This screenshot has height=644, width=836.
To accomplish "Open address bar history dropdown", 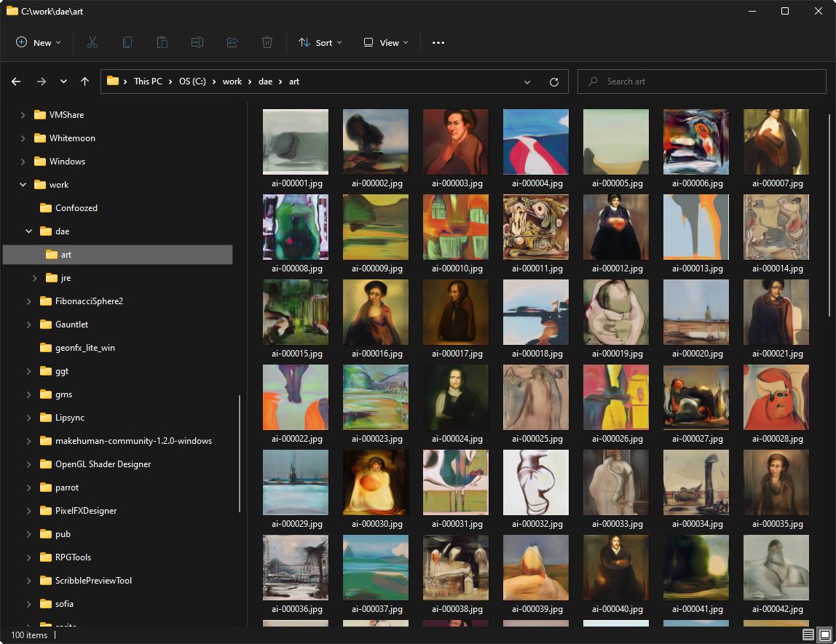I will tap(527, 82).
